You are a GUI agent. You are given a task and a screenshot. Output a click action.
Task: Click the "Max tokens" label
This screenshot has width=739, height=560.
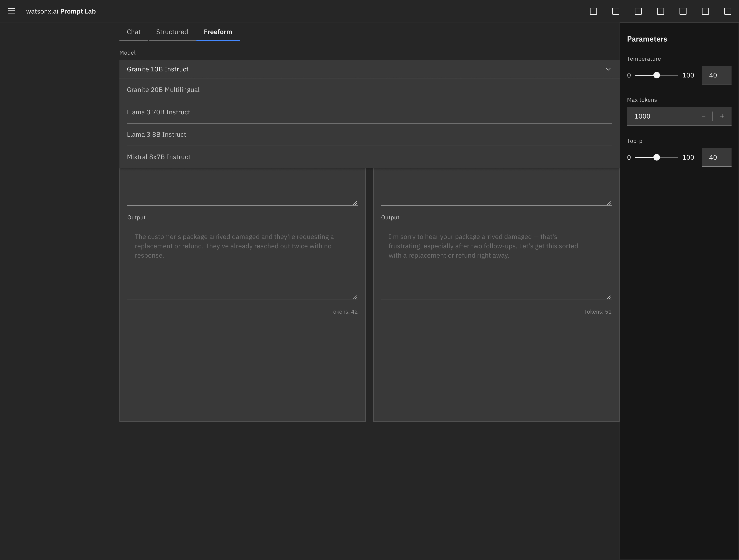tap(642, 100)
